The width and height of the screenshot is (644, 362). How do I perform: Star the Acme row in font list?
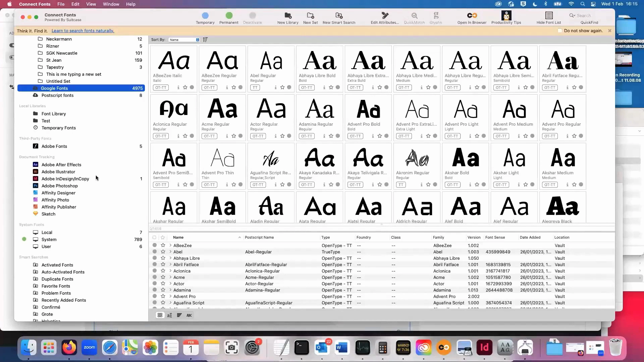tap(163, 277)
